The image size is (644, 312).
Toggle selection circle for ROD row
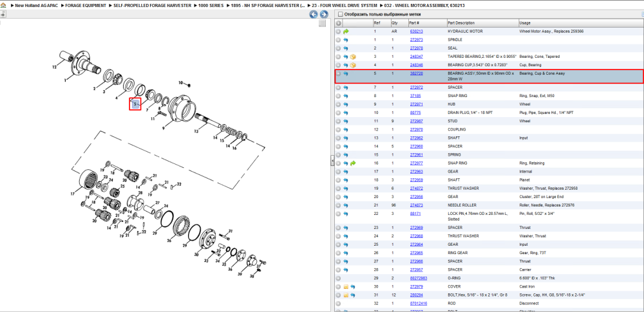tap(339, 304)
